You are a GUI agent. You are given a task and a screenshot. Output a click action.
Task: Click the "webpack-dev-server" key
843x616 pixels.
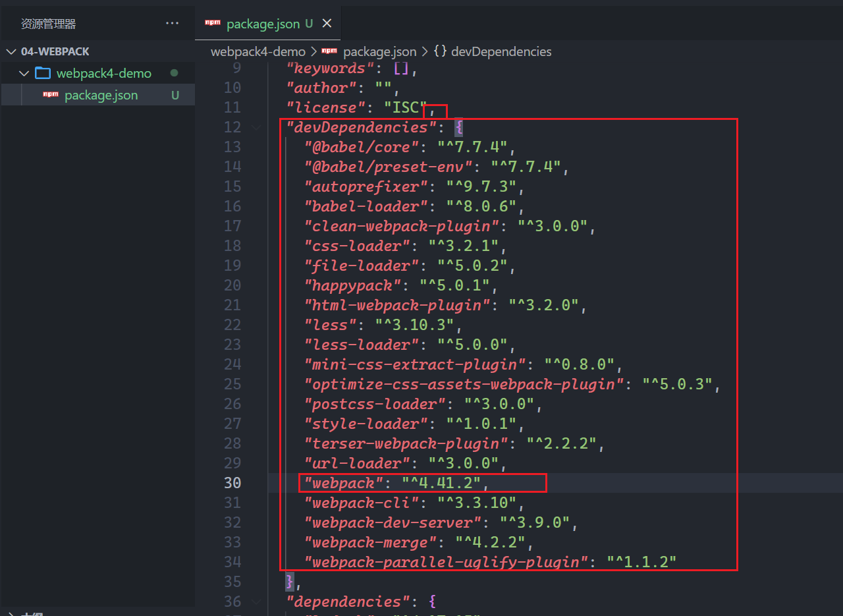(393, 522)
